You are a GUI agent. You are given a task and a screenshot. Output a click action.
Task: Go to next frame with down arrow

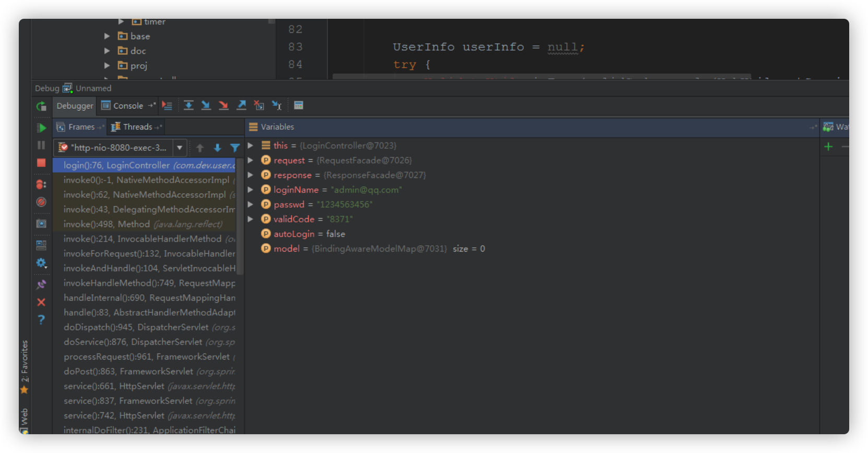pos(218,148)
